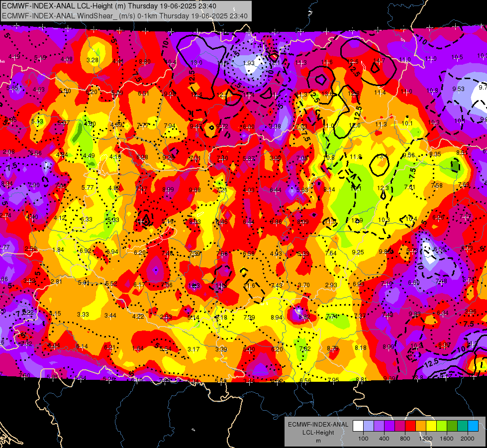Click the wind shear value '7.62'

pos(304,349)
